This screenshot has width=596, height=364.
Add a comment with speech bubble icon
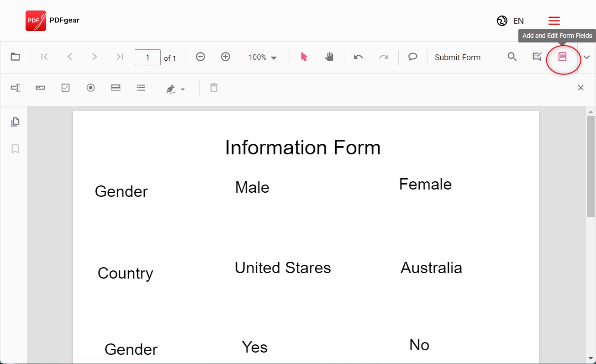point(413,57)
